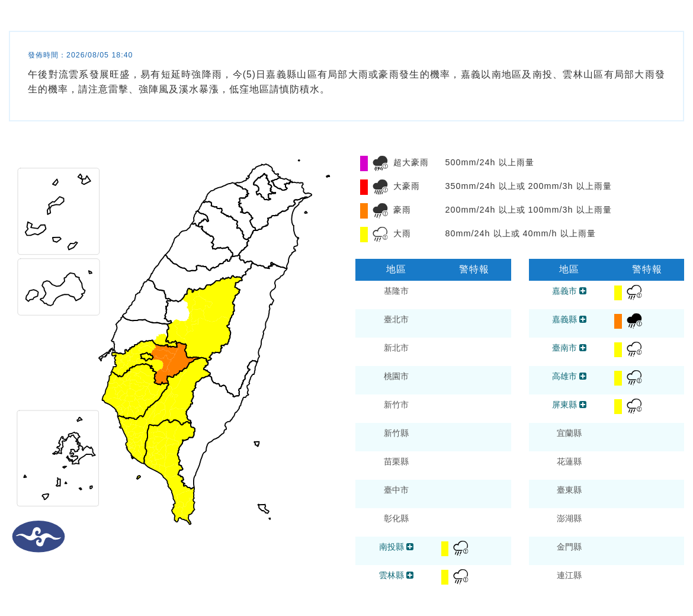Click the 馬祖 islands inset map

(x=58, y=211)
